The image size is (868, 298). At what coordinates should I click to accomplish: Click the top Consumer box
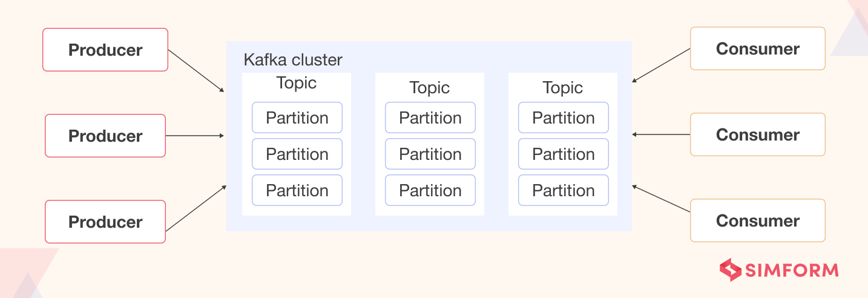[758, 48]
